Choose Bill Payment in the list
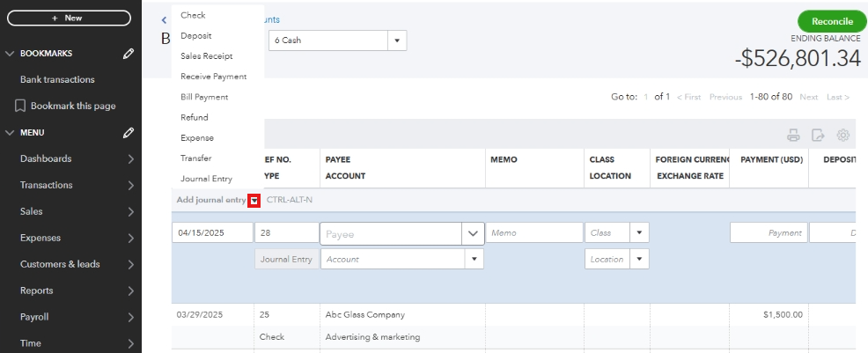Viewport: 868px width, 353px height. [x=204, y=97]
